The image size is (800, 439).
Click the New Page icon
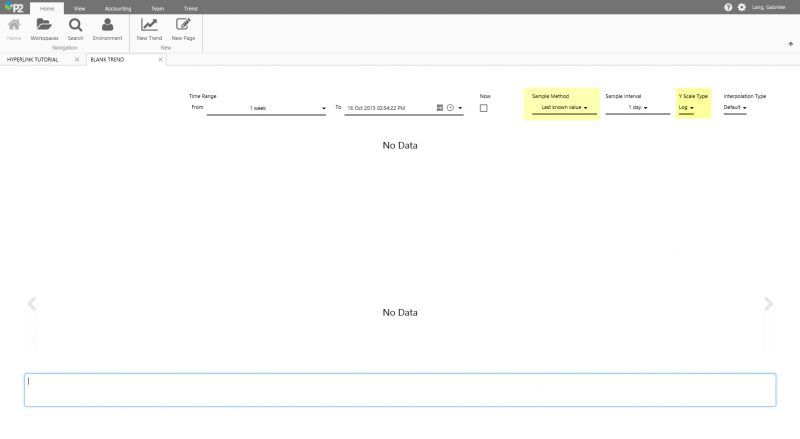(183, 25)
